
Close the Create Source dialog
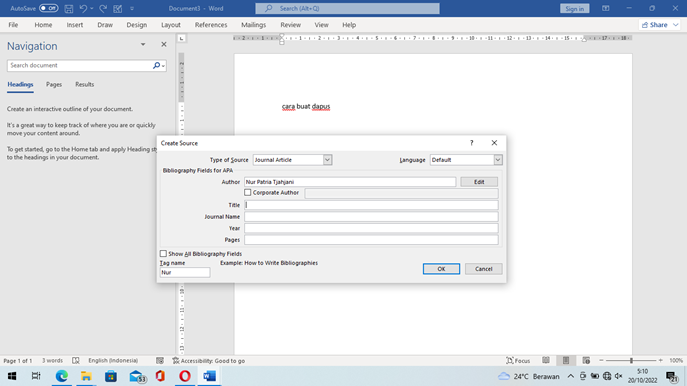pos(494,143)
